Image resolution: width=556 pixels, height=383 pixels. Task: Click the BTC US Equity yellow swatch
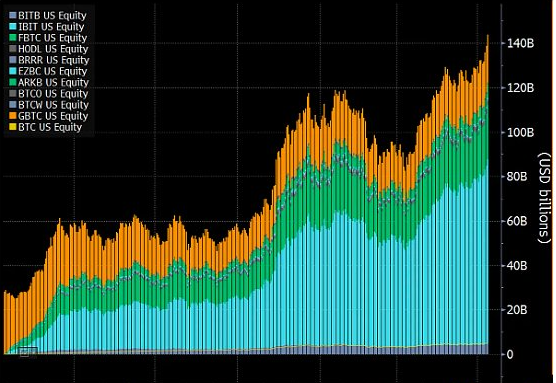click(x=13, y=127)
